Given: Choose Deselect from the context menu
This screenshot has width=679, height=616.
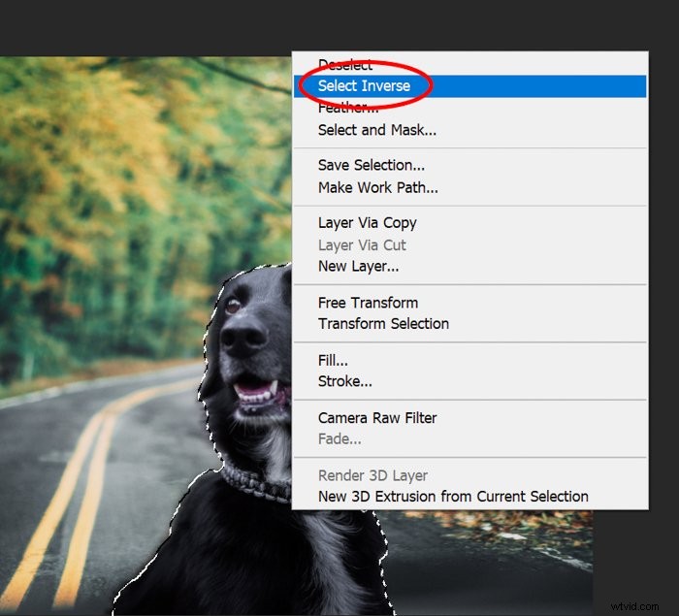Looking at the screenshot, I should (469, 65).
